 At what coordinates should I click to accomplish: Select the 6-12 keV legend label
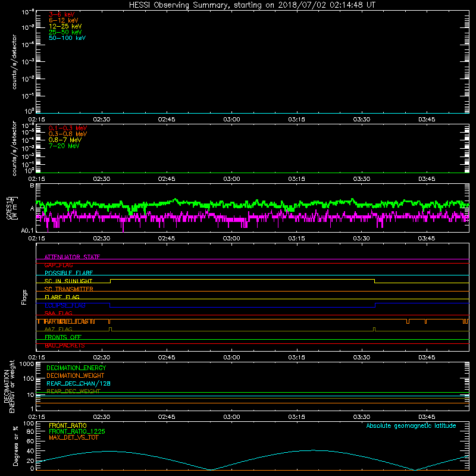(64, 20)
